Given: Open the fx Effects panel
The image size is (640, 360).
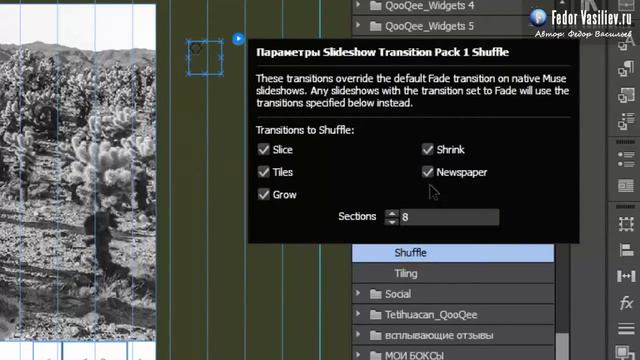Looking at the screenshot, I should click(626, 303).
